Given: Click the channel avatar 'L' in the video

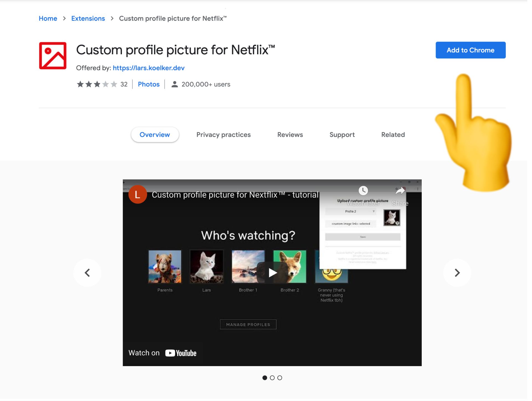Looking at the screenshot, I should [138, 194].
